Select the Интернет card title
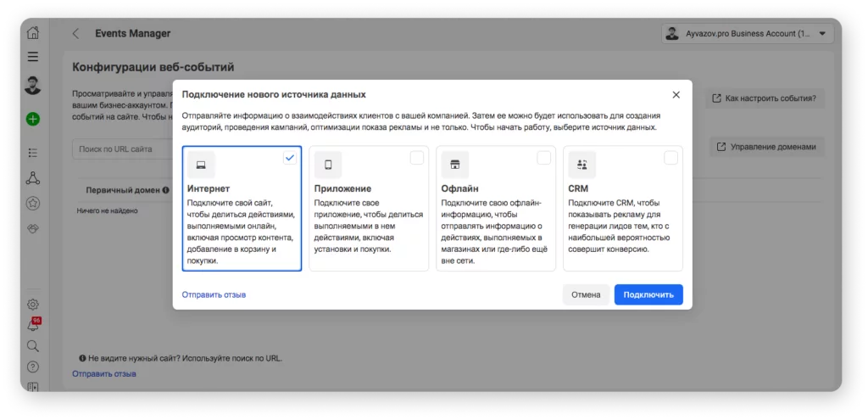Image resolution: width=868 pixels, height=420 pixels. tap(209, 188)
